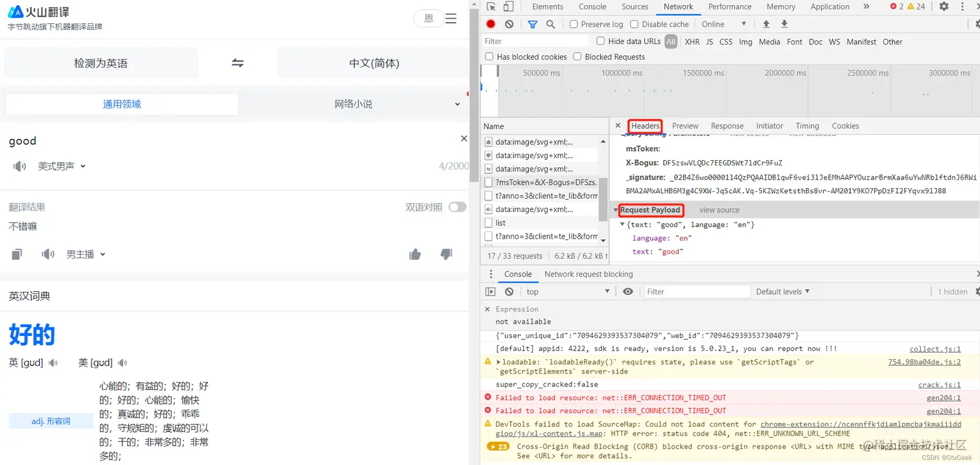Viewport: 980px width, 465px height.
Task: Open the 男主播 voice dropdown
Action: pyautogui.click(x=86, y=254)
